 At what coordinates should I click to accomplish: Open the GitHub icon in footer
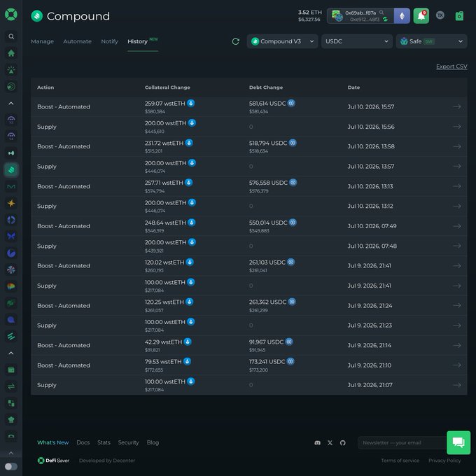[x=343, y=443]
